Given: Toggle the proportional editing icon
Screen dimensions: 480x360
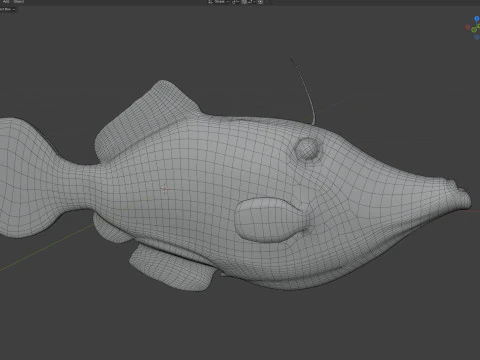Looking at the screenshot, I should 260,2.
